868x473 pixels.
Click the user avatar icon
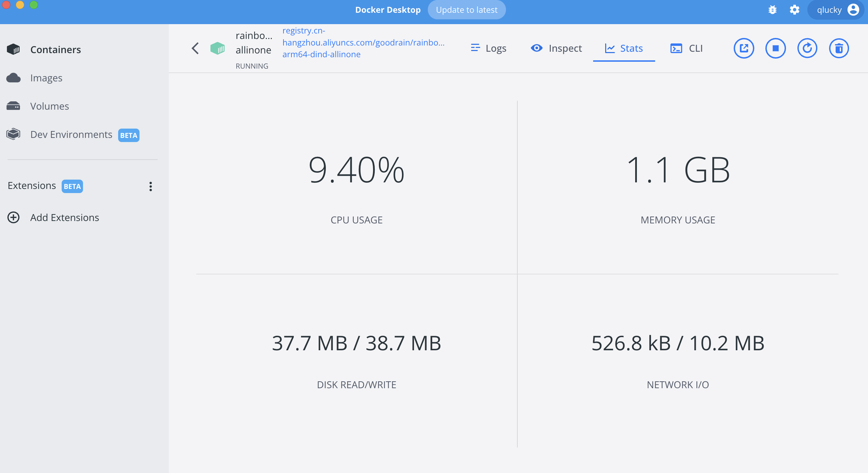[853, 10]
